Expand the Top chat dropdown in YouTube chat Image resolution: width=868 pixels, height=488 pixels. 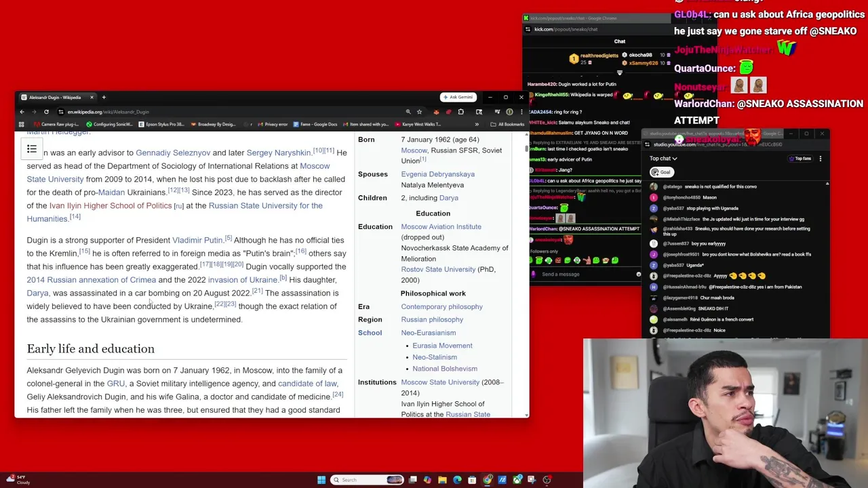point(663,159)
